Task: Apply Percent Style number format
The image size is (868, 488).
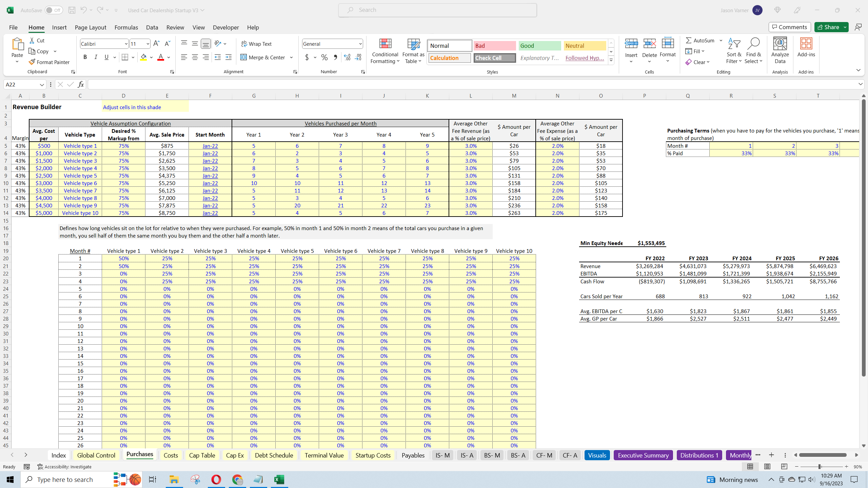Action: pos(324,57)
